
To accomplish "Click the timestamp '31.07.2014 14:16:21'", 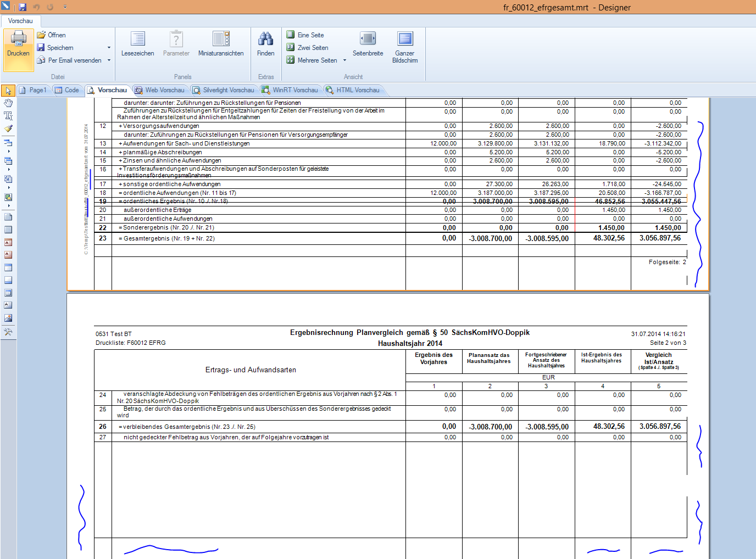I will 658,334.
